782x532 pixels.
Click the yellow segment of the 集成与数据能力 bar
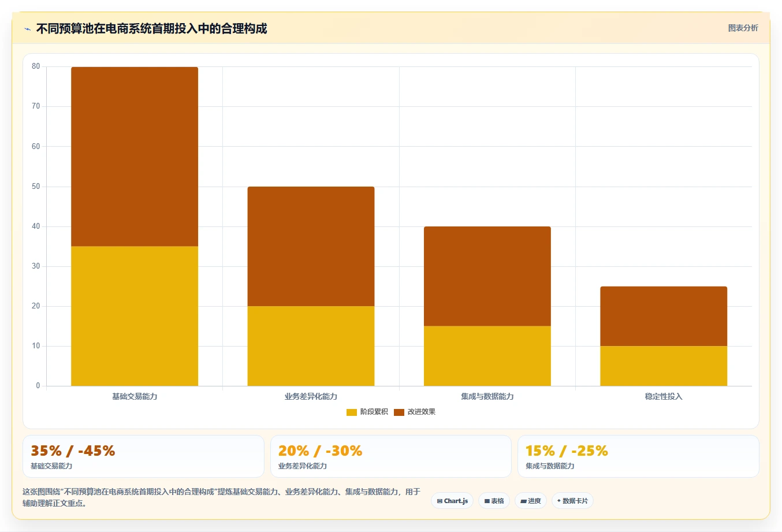coord(487,356)
